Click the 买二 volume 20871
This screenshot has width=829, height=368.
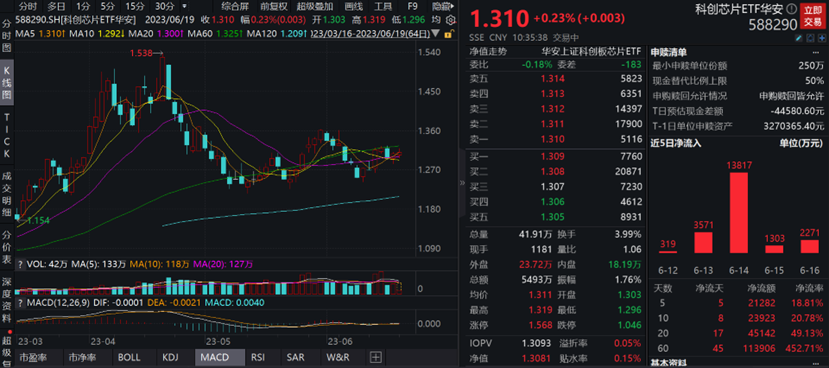point(629,172)
